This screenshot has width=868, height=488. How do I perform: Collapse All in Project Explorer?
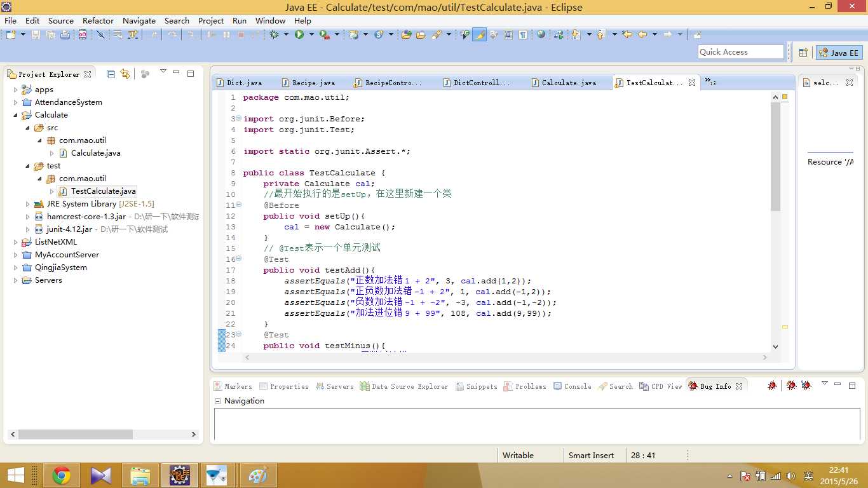click(111, 74)
